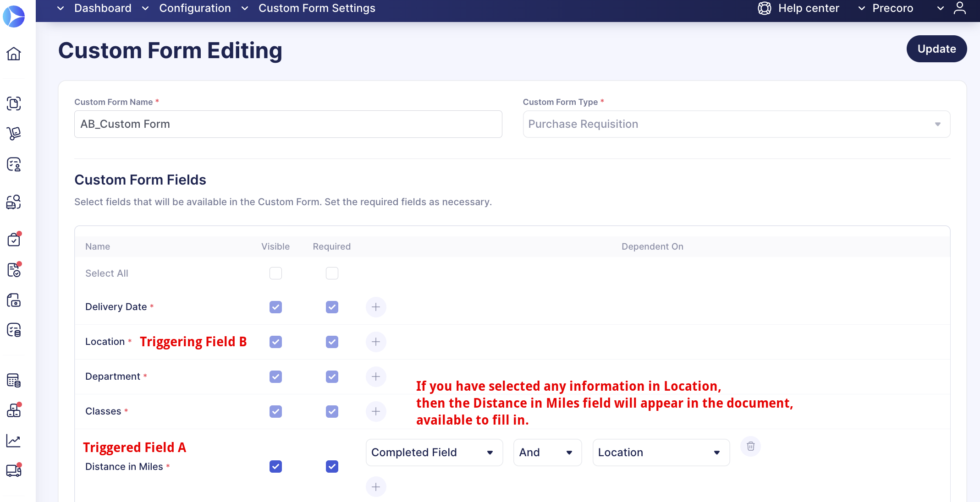The height and width of the screenshot is (502, 980).
Task: Toggle Location visible checkbox
Action: [275, 342]
